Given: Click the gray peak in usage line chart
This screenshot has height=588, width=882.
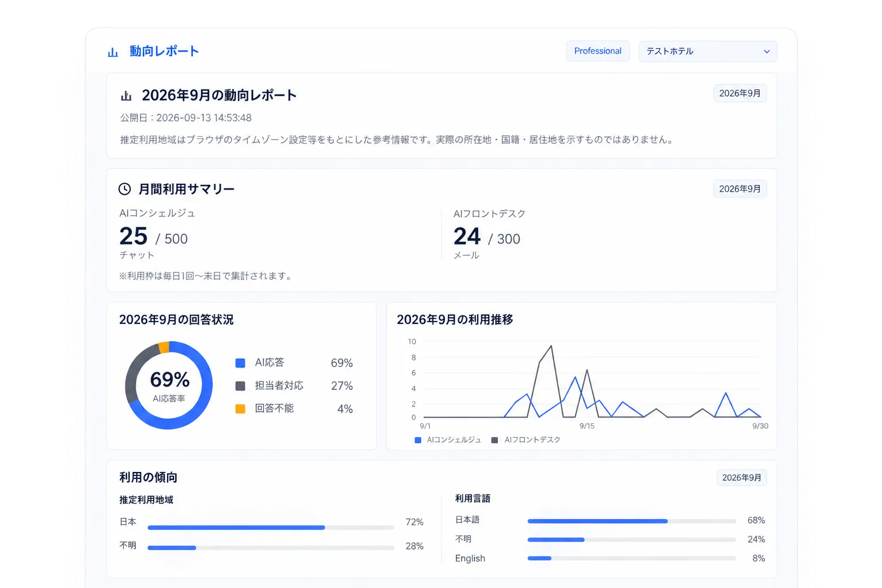Looking at the screenshot, I should [x=551, y=346].
